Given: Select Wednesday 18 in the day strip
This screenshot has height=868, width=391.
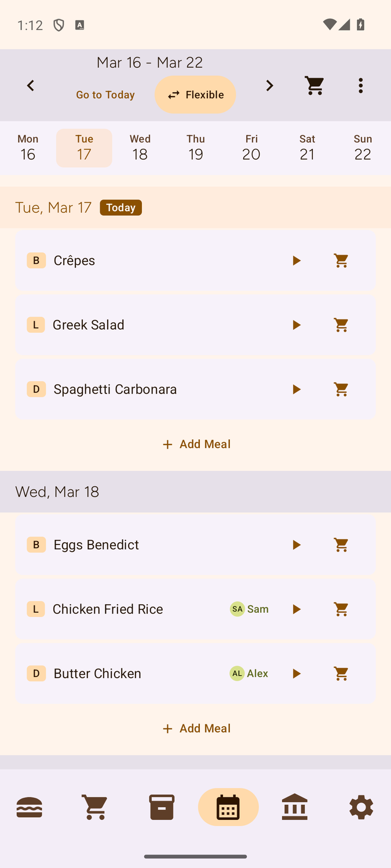Looking at the screenshot, I should [x=140, y=148].
